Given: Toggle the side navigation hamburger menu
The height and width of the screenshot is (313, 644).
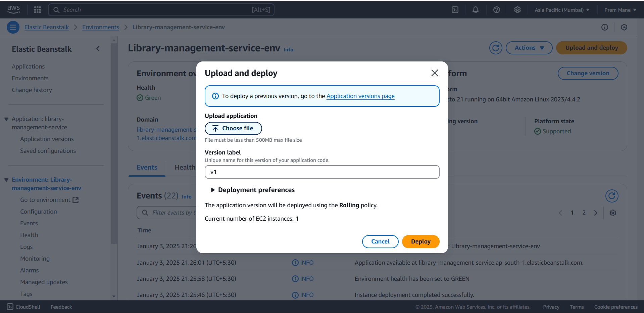Looking at the screenshot, I should 13,27.
